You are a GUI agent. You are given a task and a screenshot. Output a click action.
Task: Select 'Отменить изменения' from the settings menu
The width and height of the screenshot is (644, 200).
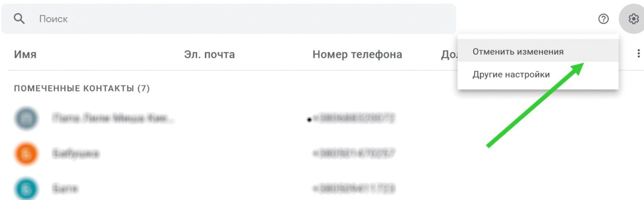518,51
